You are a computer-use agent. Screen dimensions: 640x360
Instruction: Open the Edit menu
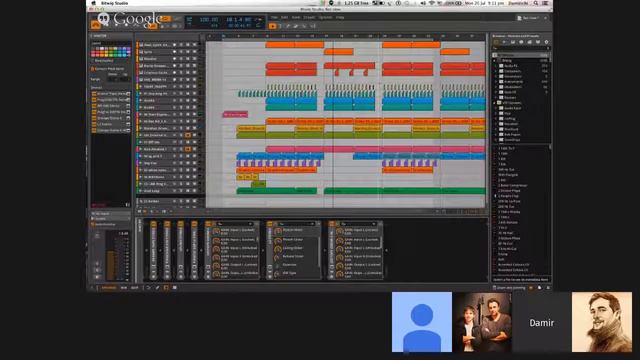click(284, 18)
